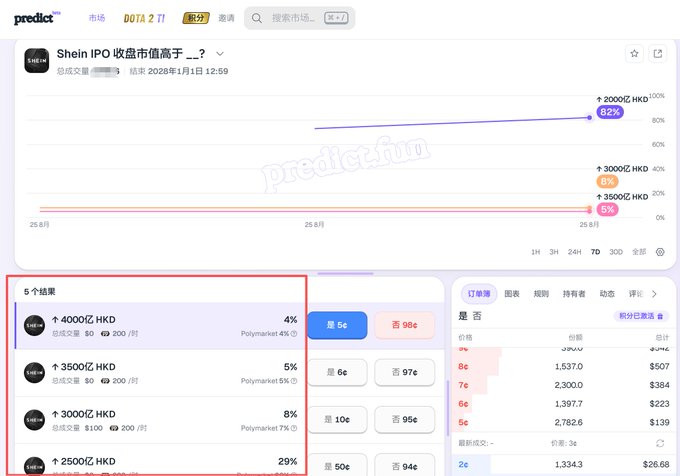This screenshot has width=680, height=476.
Task: Select the 全部 chart range
Action: tap(639, 252)
